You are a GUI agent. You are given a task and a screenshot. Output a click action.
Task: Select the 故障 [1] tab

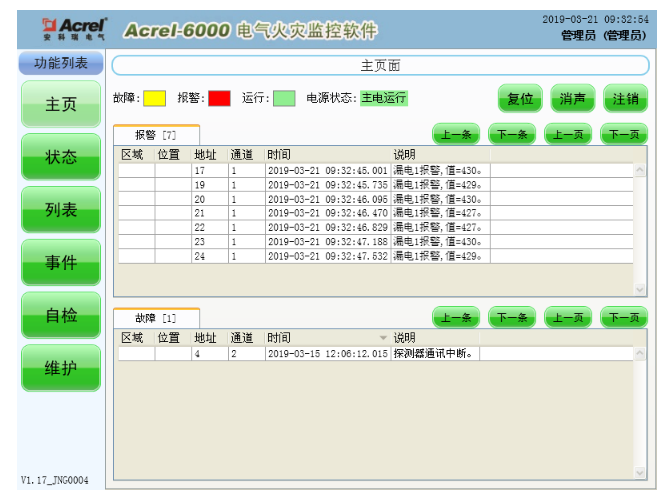point(156,317)
